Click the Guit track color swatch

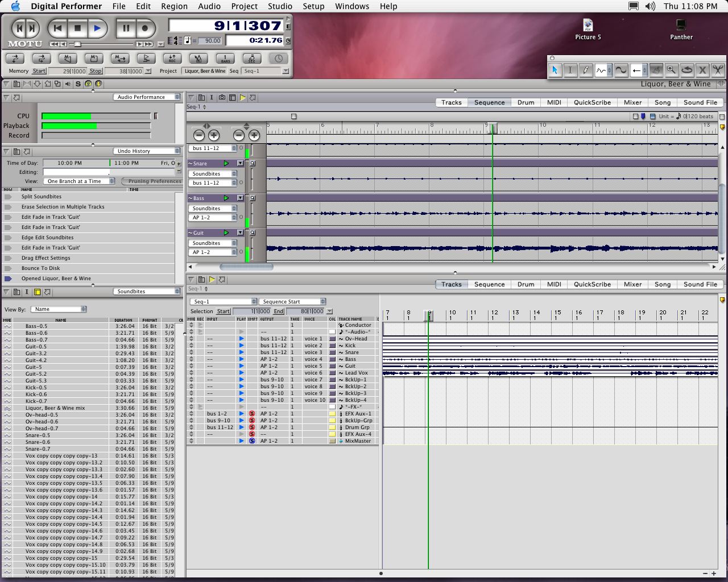click(x=332, y=366)
